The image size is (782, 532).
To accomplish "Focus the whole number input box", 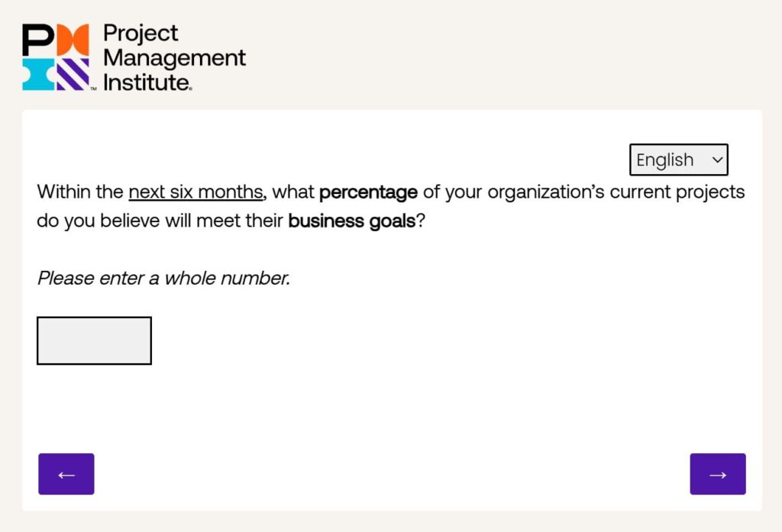I will pyautogui.click(x=94, y=340).
